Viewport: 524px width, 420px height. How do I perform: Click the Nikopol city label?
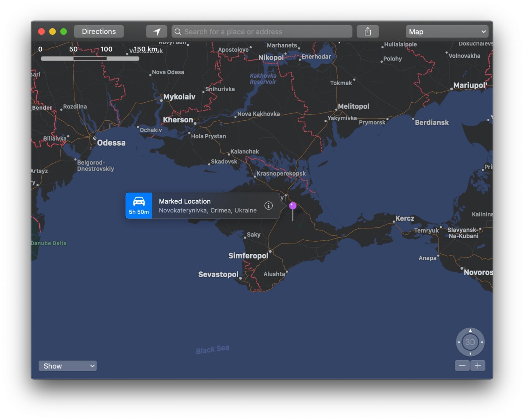tap(271, 58)
